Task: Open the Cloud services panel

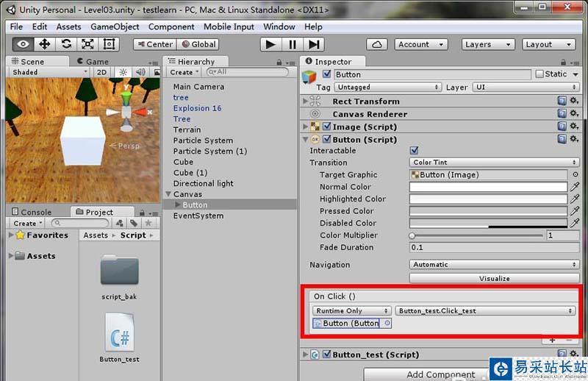Action: tap(377, 44)
